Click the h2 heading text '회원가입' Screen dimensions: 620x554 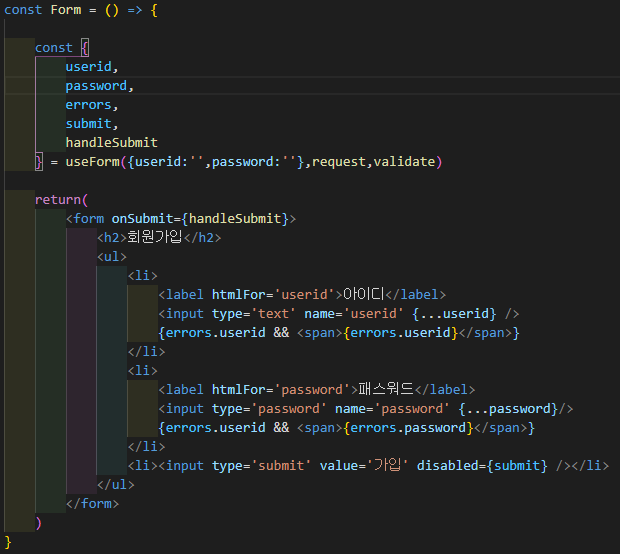(x=155, y=237)
